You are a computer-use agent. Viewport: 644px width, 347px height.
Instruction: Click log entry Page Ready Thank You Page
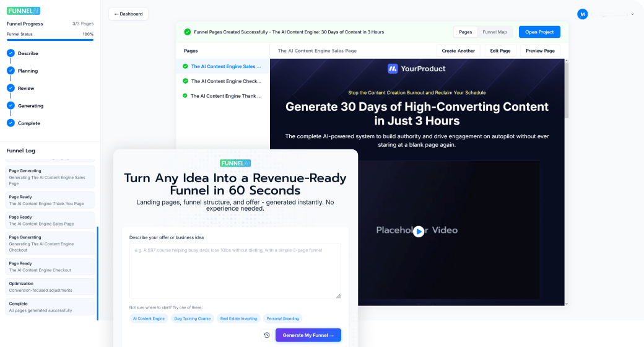click(50, 200)
